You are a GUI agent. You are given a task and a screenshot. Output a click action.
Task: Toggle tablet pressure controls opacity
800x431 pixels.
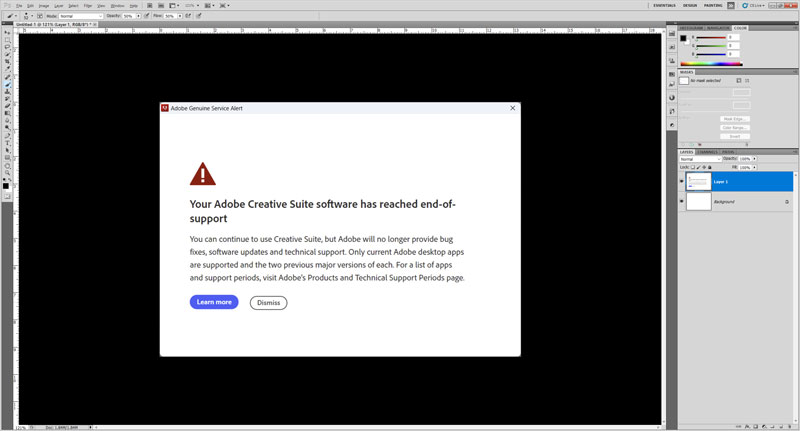[x=146, y=16]
